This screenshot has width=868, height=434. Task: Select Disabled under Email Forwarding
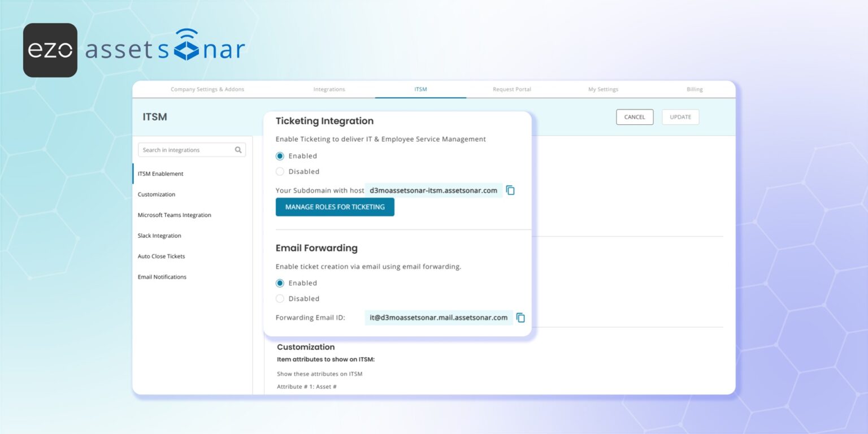(280, 298)
